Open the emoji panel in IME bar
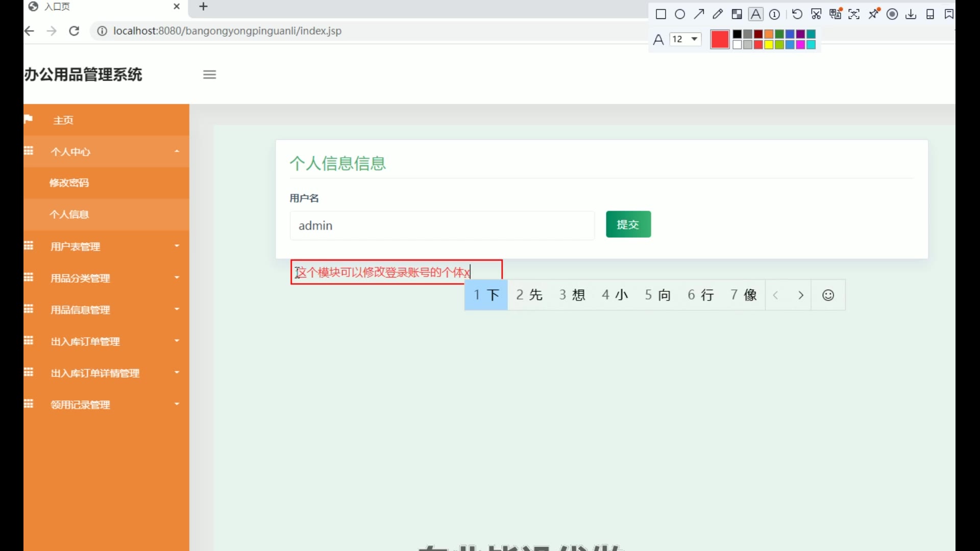The width and height of the screenshot is (980, 551). point(828,295)
